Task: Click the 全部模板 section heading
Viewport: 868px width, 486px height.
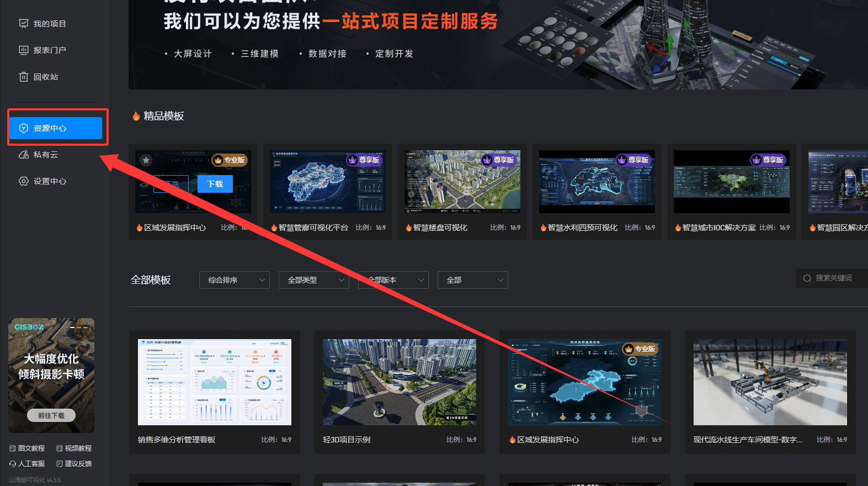Action: pos(151,280)
